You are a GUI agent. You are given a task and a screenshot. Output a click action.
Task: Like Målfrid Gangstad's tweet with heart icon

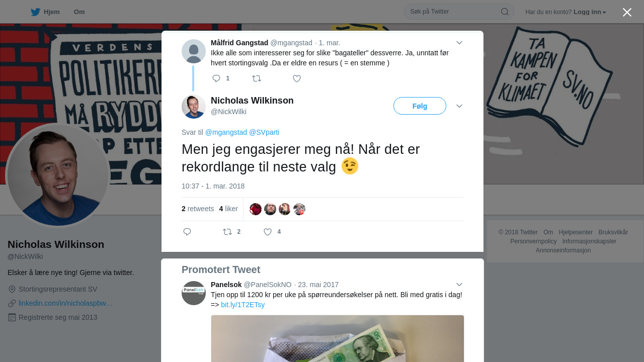297,78
